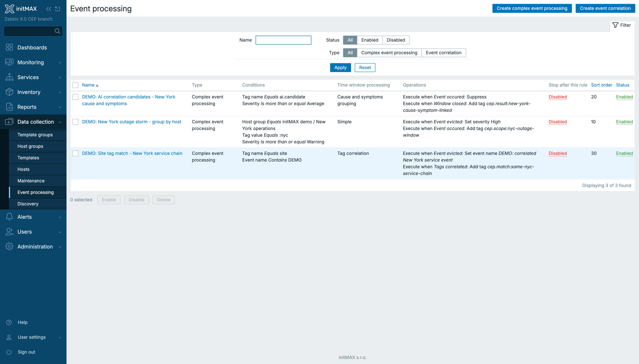Tick the select-all rules checkbox
639x364 pixels.
click(x=75, y=85)
